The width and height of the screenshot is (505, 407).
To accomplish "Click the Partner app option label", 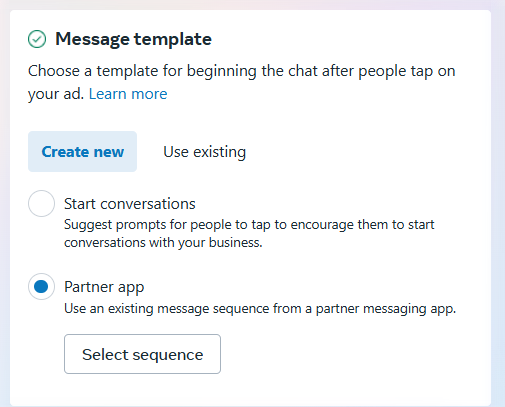I will point(104,287).
